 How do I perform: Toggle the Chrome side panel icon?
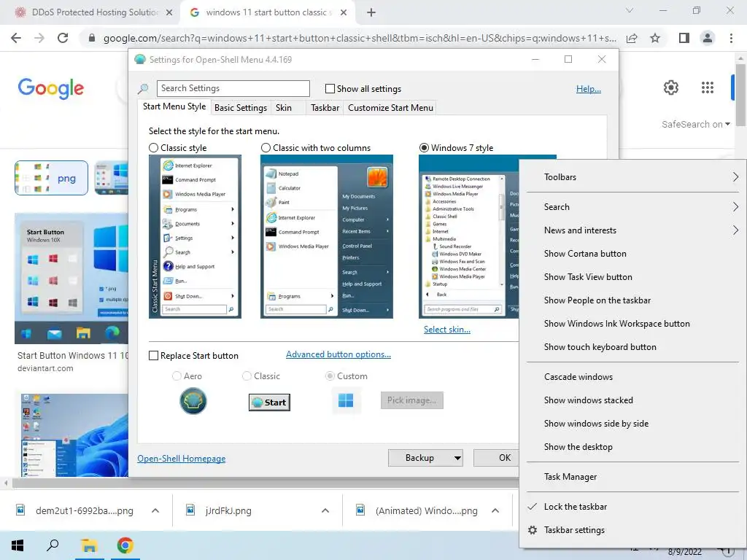pos(684,38)
